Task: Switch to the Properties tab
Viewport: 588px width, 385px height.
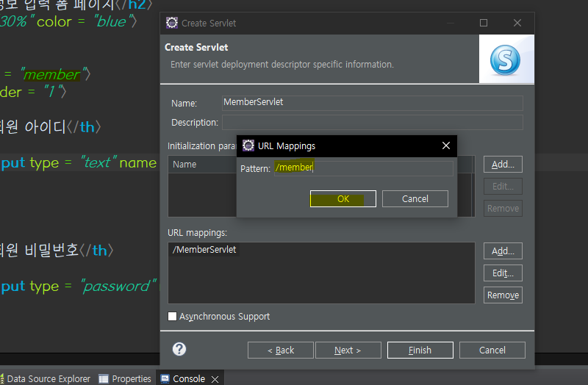Action: [x=125, y=378]
